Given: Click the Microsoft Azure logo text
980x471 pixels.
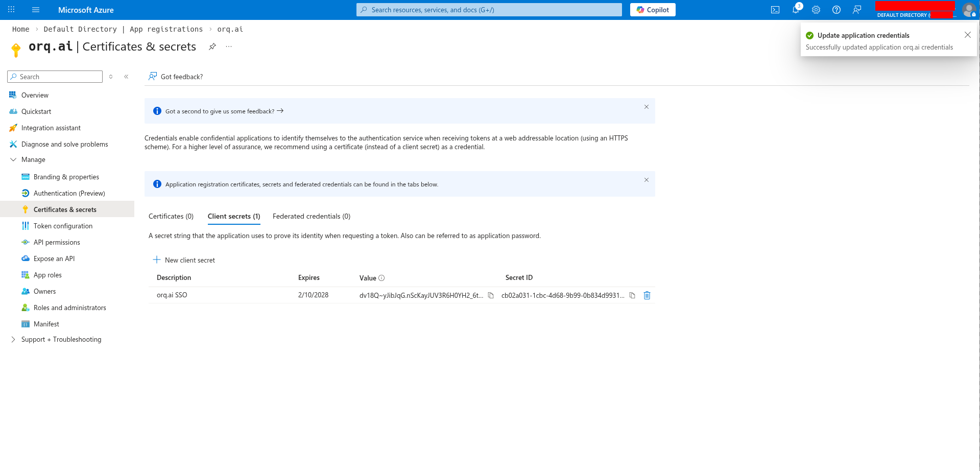Looking at the screenshot, I should click(86, 10).
